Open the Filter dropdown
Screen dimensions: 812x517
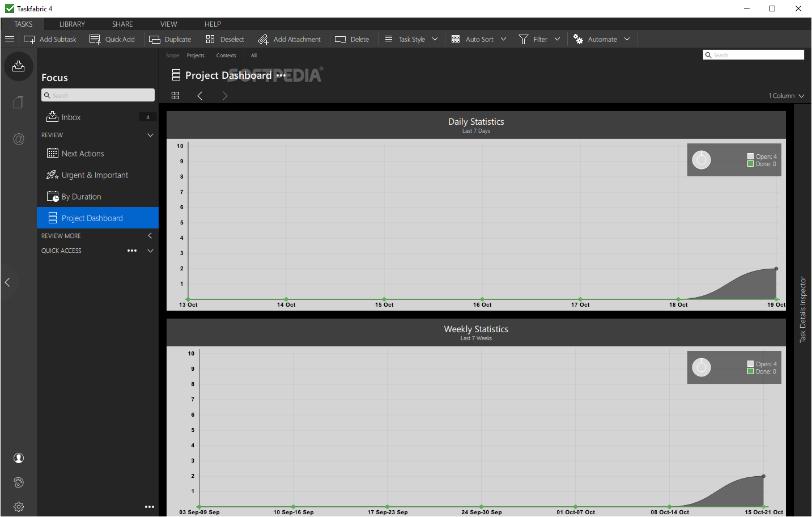539,39
